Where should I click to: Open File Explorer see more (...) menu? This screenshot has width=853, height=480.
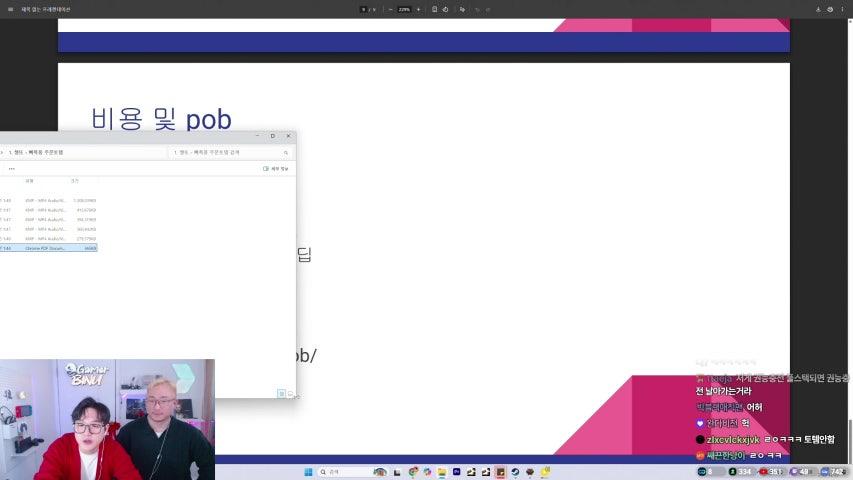pyautogui.click(x=11, y=169)
